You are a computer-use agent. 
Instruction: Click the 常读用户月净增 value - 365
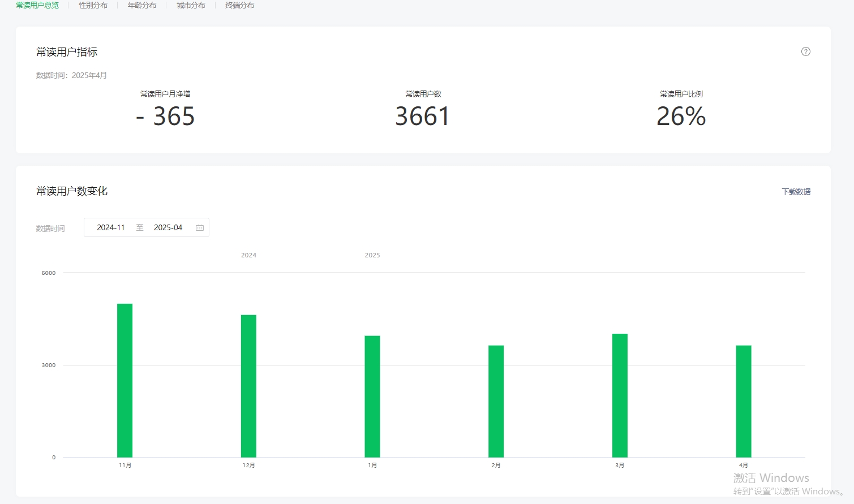165,117
